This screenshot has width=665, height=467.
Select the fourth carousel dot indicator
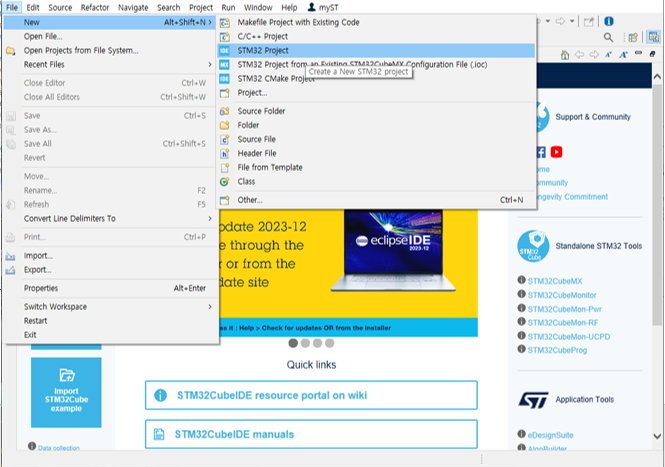pos(330,343)
